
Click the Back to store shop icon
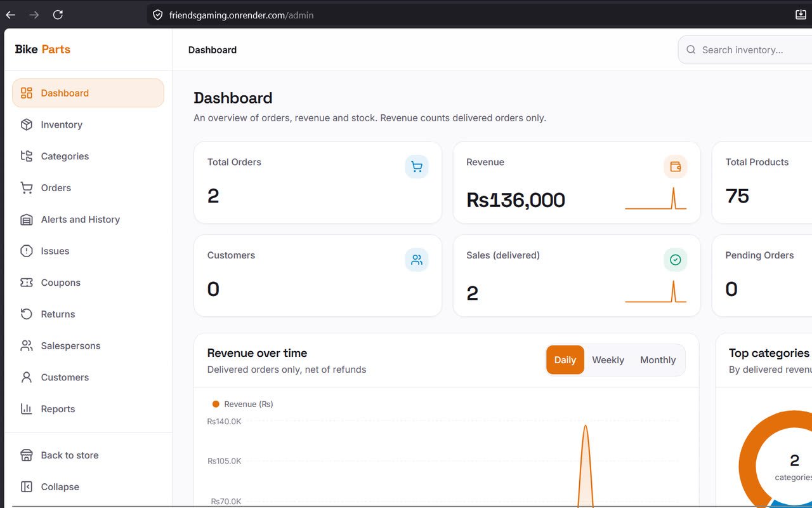(x=27, y=455)
